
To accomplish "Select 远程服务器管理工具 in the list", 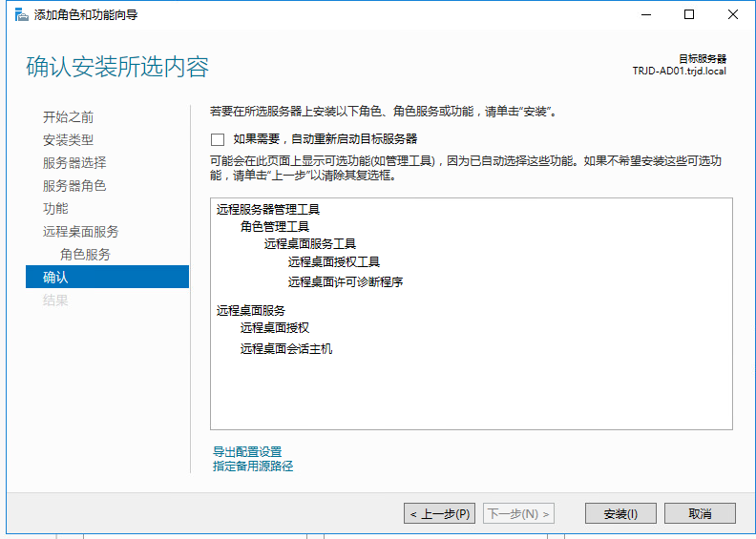I will point(268,209).
